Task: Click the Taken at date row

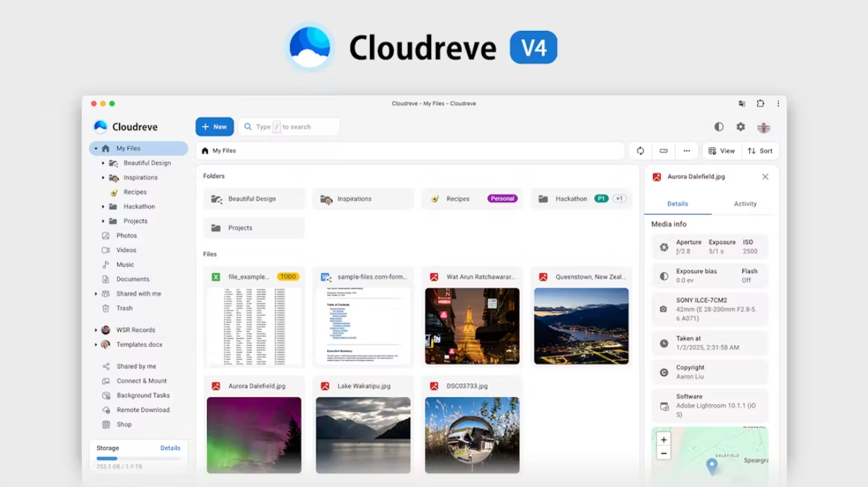Action: pyautogui.click(x=710, y=343)
